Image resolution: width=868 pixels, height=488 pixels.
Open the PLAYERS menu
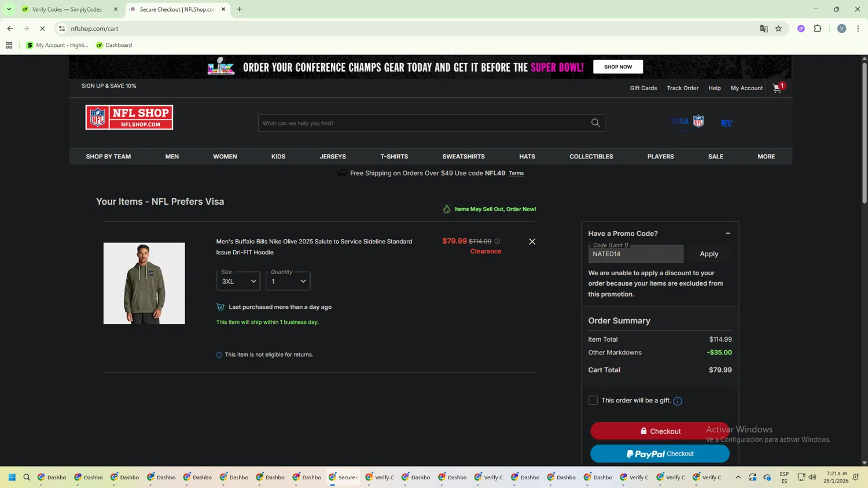[661, 156]
